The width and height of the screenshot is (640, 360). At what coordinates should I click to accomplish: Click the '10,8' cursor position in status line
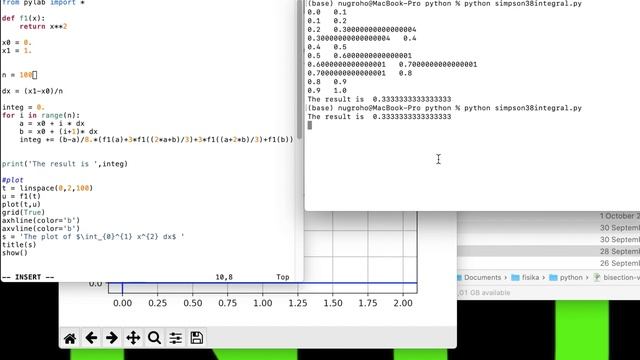coord(224,277)
